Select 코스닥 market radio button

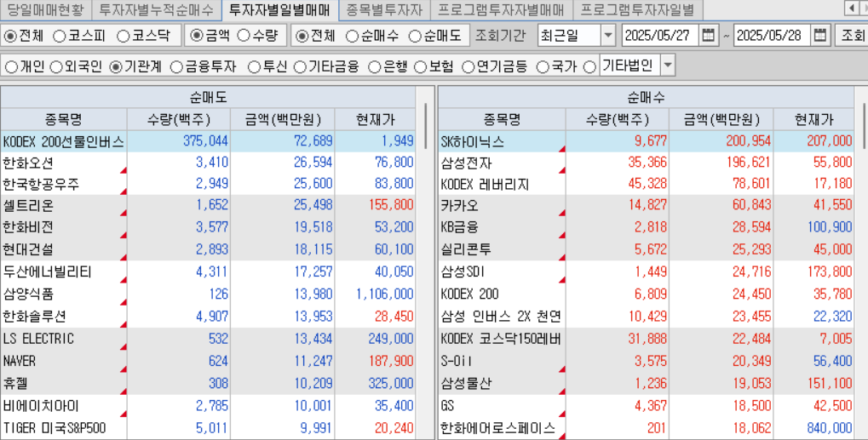tap(124, 36)
